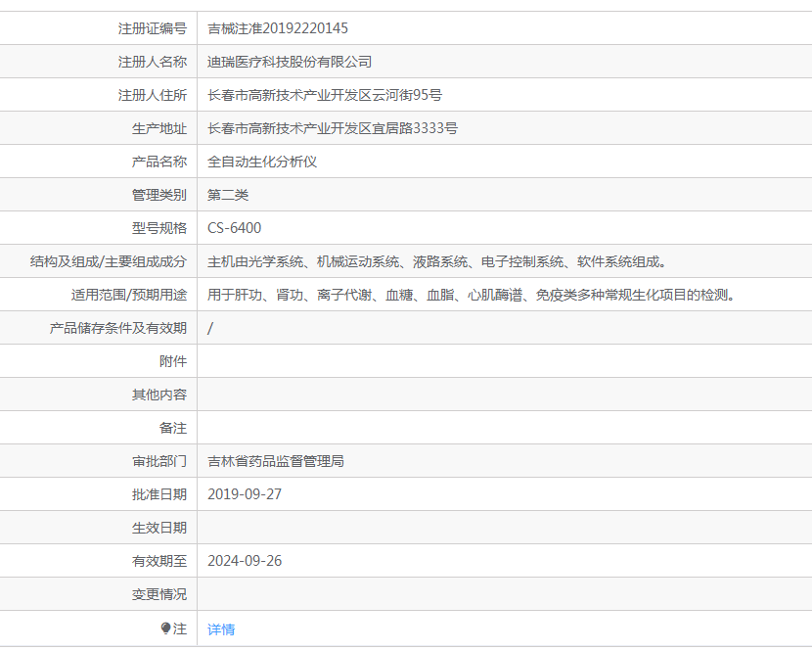Select structure text starting 主机由光学系统
Image resolution: width=812 pixels, height=651 pixels.
(x=437, y=261)
